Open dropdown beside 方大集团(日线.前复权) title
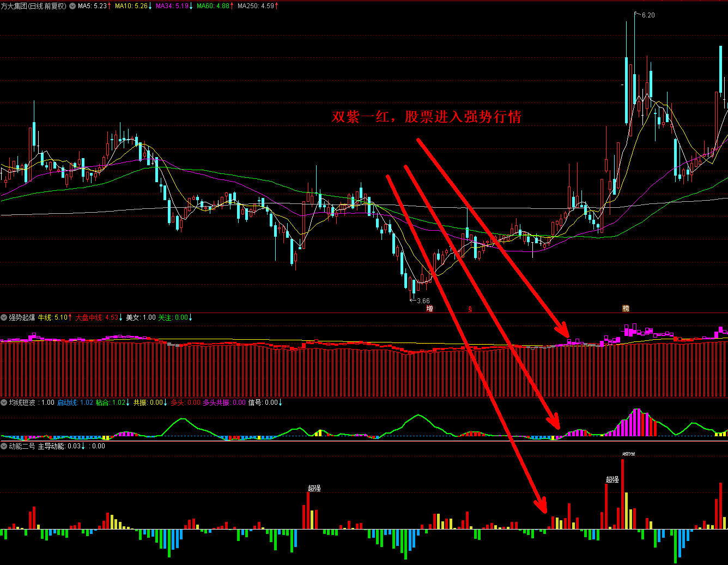This screenshot has height=565, width=728. click(x=72, y=6)
